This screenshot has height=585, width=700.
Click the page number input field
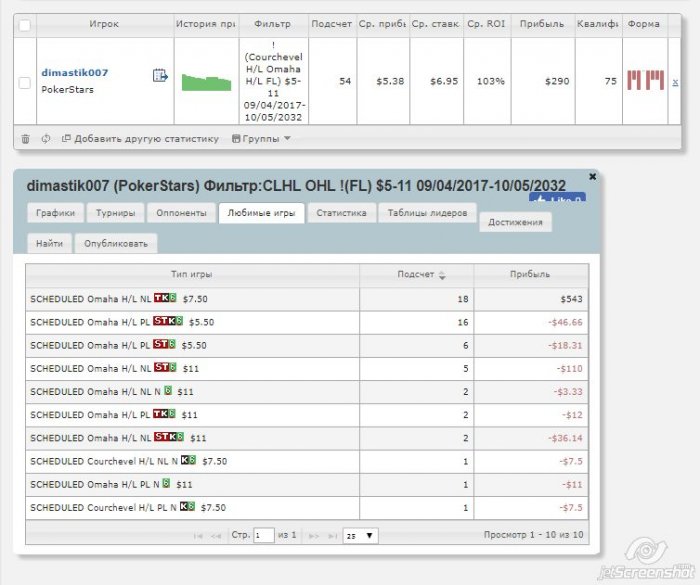[x=263, y=535]
